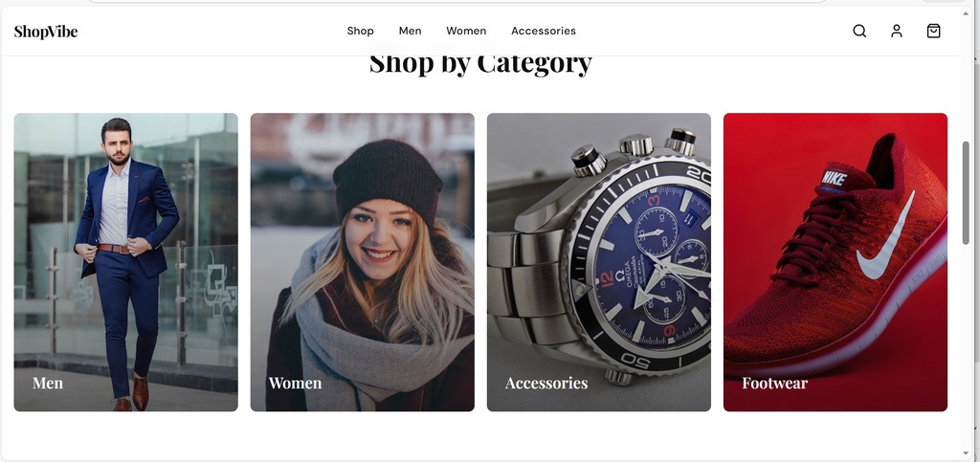The width and height of the screenshot is (980, 462).
Task: Click the page vertical scrollbar thumb
Action: pos(966,192)
